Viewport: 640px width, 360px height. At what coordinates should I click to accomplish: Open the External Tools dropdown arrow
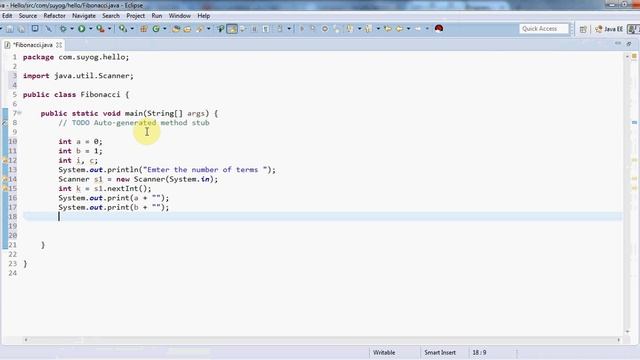109,29
